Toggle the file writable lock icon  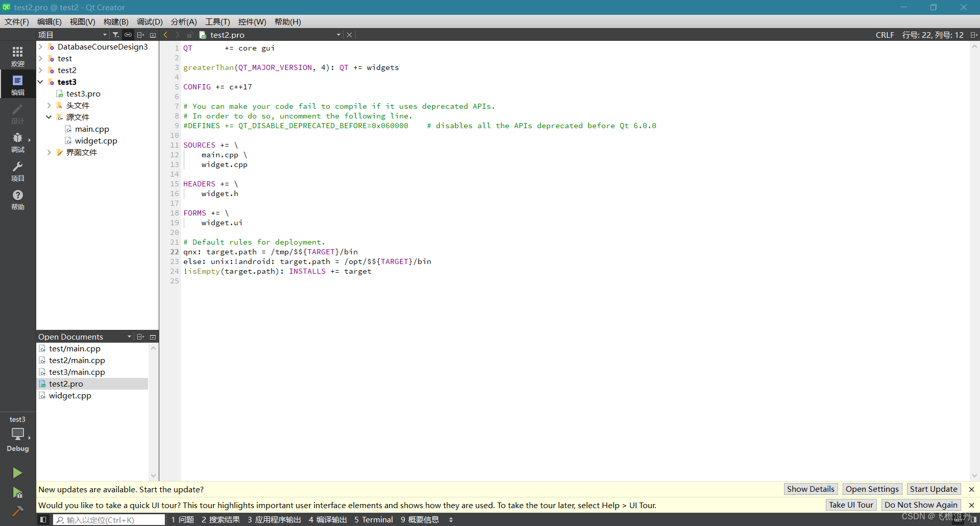(190, 35)
